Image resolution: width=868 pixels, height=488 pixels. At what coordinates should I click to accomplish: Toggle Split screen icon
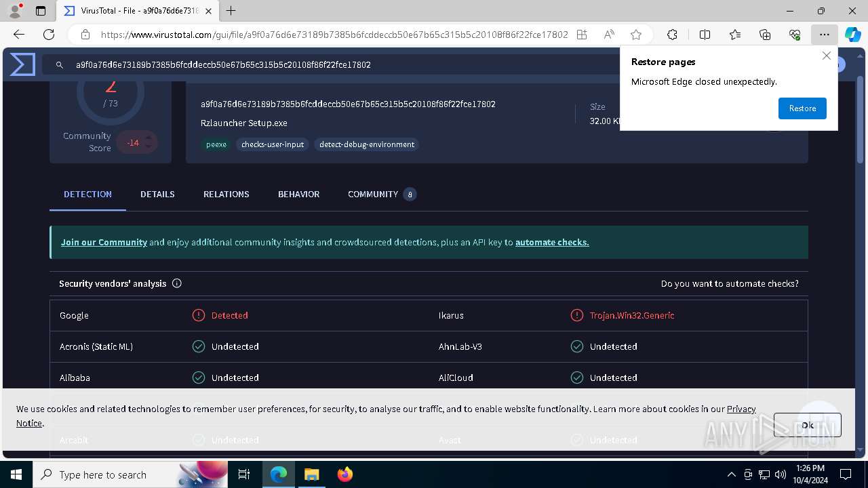pos(705,35)
